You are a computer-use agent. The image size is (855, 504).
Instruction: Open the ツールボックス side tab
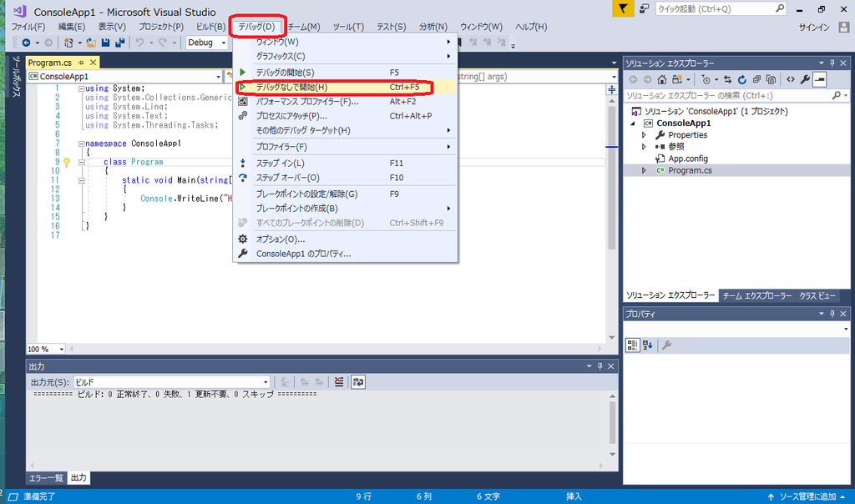pos(17,77)
